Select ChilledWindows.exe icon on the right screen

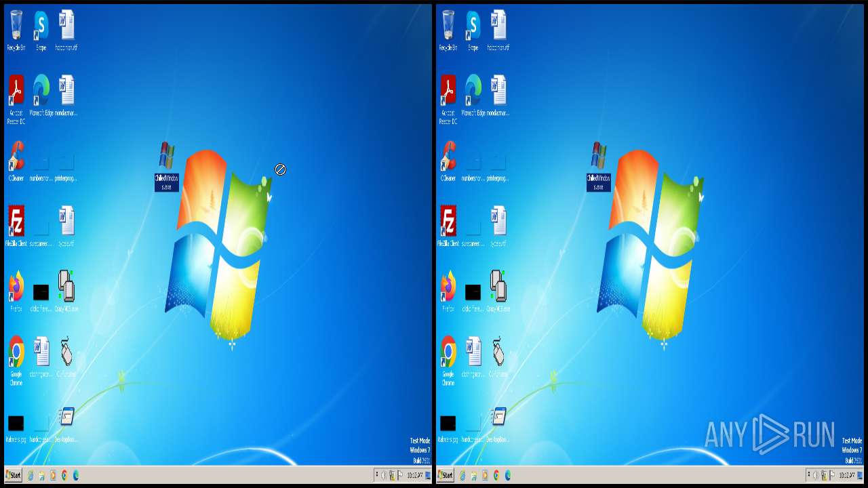tap(599, 166)
